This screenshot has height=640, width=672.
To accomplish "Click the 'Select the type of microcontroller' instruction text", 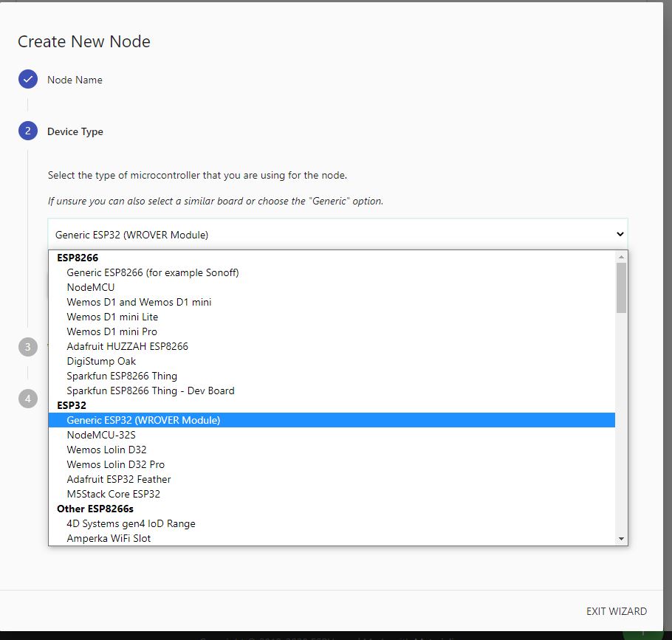I will pos(197,175).
